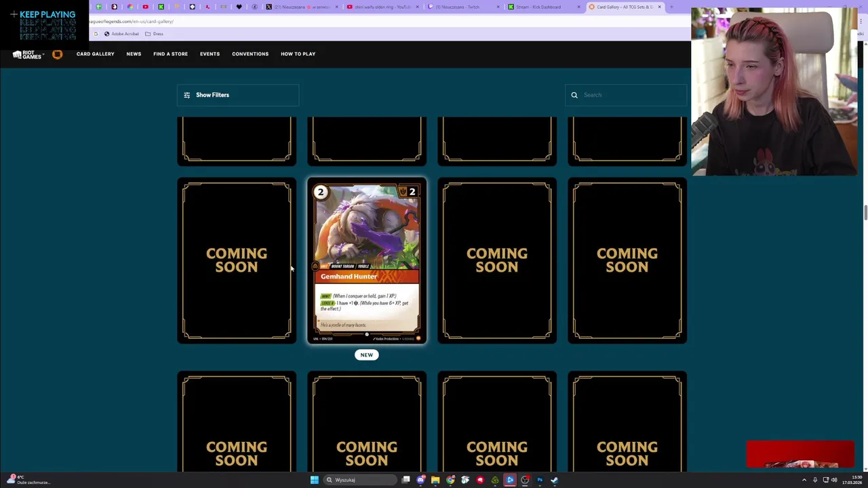Click the taskbar clock and date
868x488 pixels.
pos(852,480)
